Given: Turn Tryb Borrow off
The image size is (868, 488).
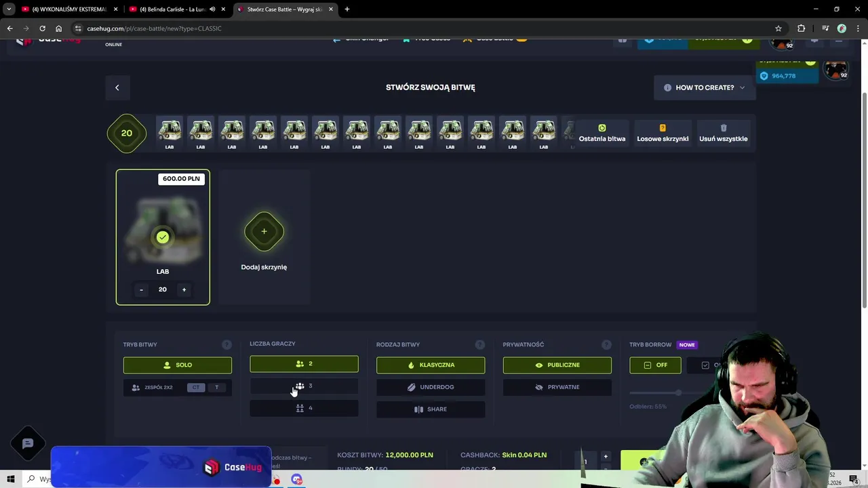Looking at the screenshot, I should (655, 365).
